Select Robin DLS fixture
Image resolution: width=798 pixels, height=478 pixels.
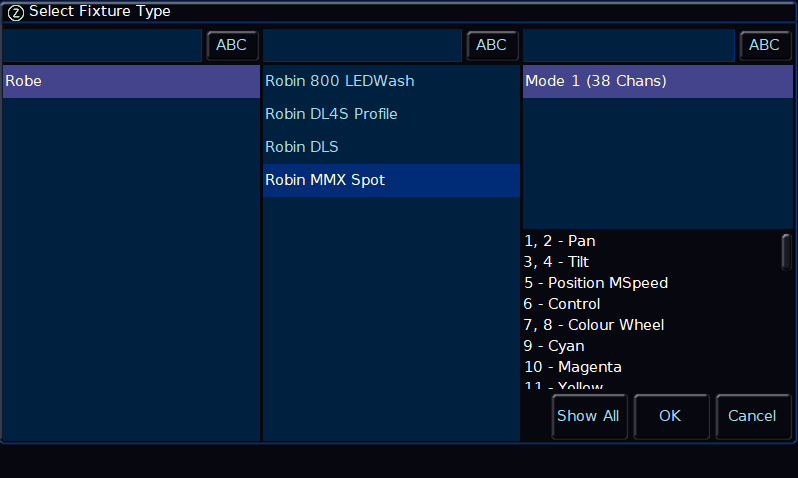coord(391,147)
